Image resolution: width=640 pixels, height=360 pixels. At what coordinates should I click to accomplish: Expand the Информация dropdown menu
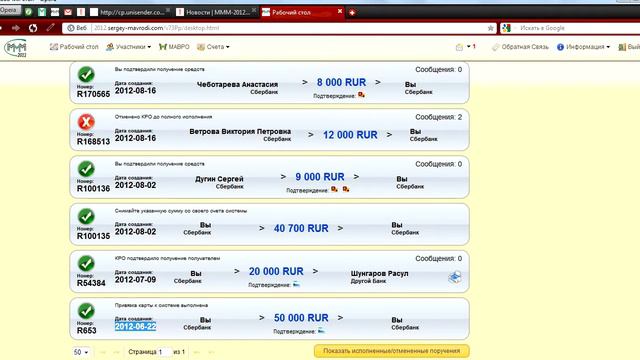point(583,47)
